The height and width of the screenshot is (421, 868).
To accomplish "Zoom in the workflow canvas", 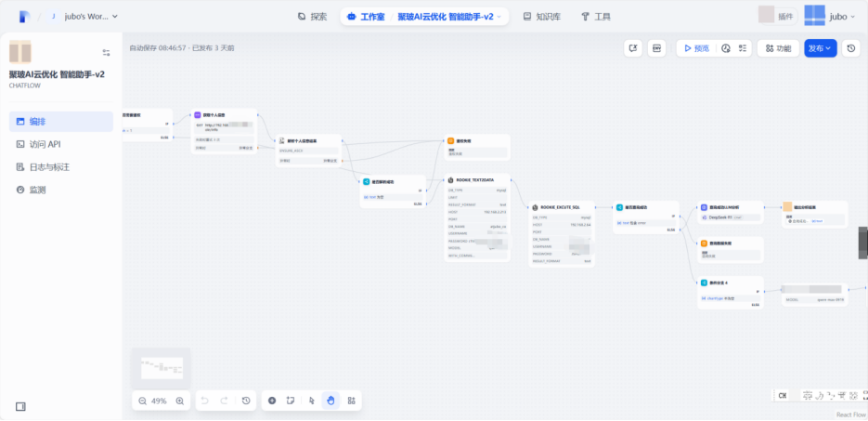I will (x=179, y=401).
